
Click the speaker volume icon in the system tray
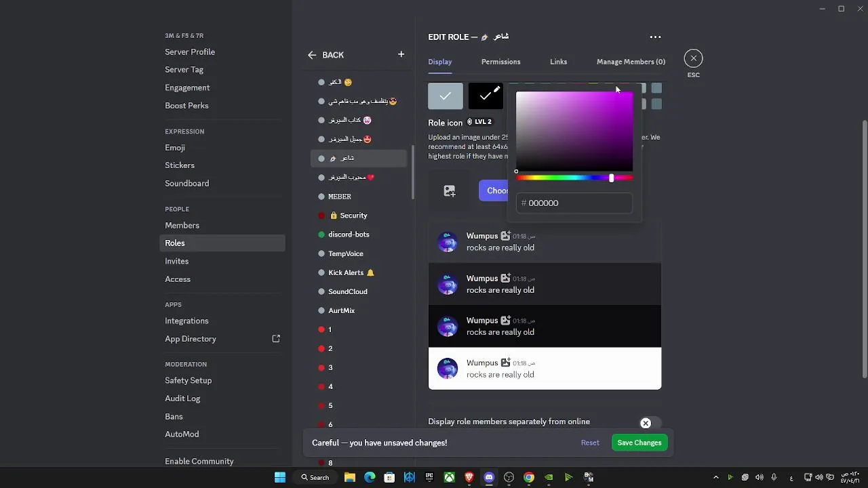click(x=759, y=477)
